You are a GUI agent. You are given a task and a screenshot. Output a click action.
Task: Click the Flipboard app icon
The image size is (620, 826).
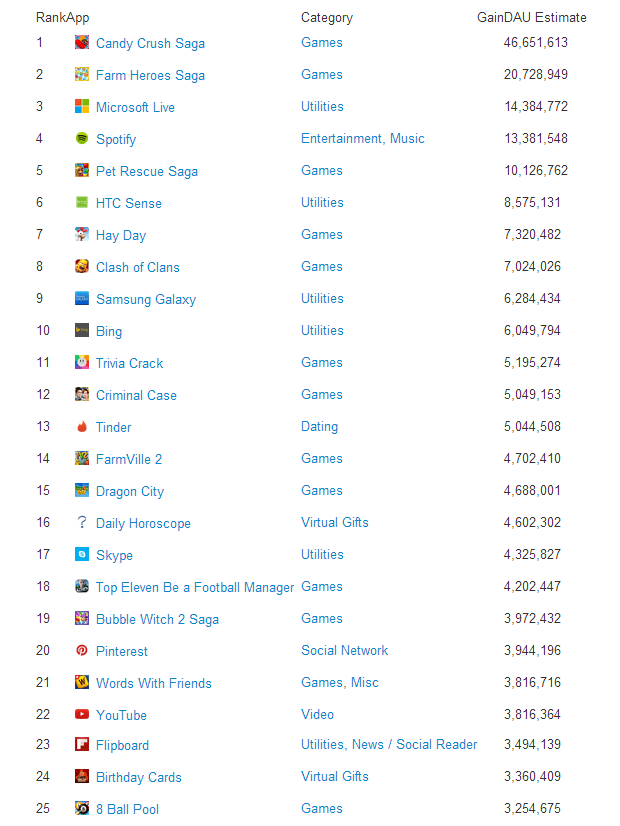(82, 746)
